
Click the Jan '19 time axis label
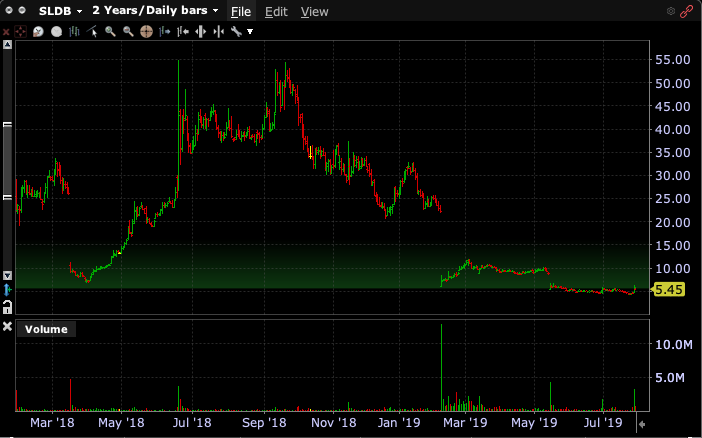click(399, 422)
